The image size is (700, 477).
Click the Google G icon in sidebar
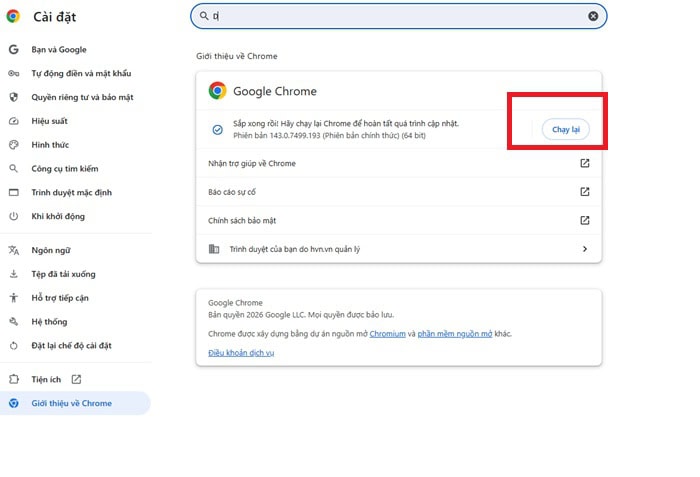pos(14,50)
